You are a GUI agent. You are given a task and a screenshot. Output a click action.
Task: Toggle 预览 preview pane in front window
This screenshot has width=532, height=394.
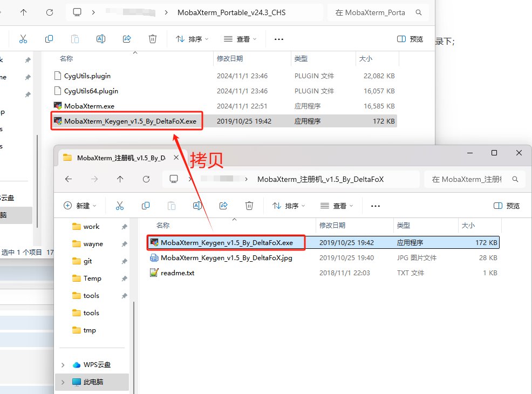(507, 206)
